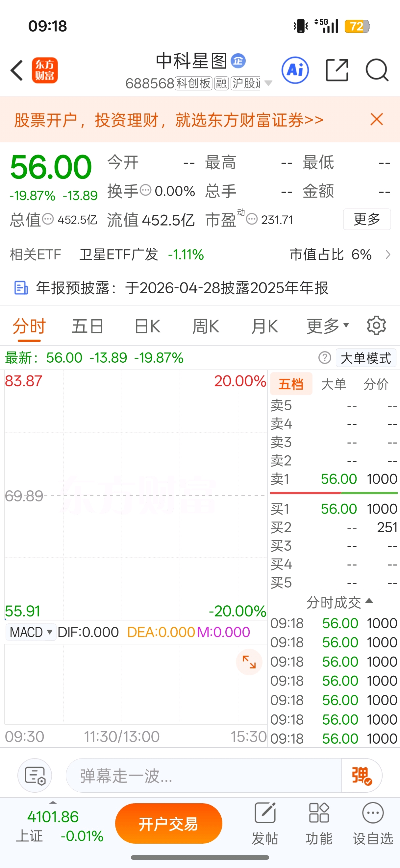
Task: Collapse the 分时成交 section arrow
Action: pyautogui.click(x=369, y=601)
